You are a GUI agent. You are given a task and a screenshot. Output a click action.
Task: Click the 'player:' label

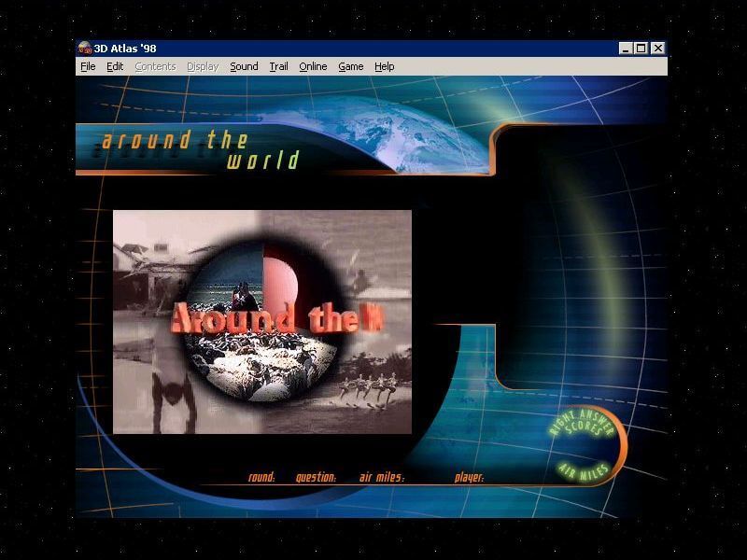point(470,477)
